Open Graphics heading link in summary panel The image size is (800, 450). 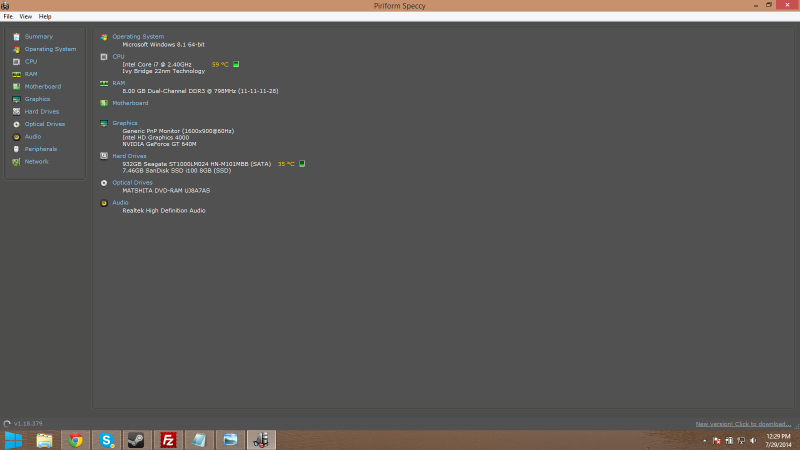124,123
